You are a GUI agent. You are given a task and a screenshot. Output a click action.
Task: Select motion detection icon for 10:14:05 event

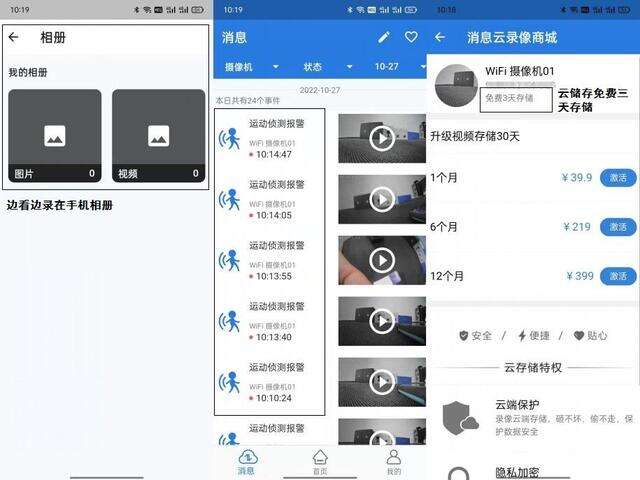coord(229,200)
